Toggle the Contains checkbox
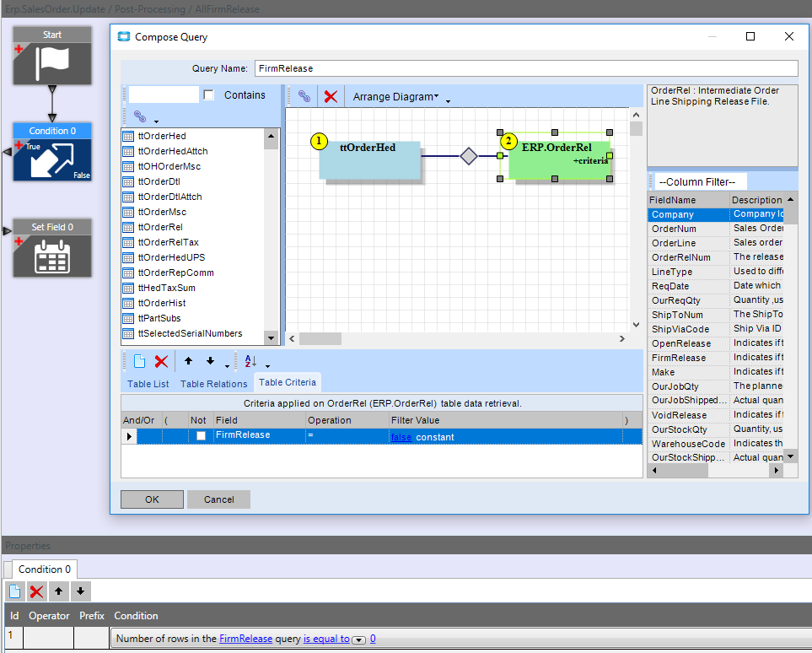 click(209, 94)
